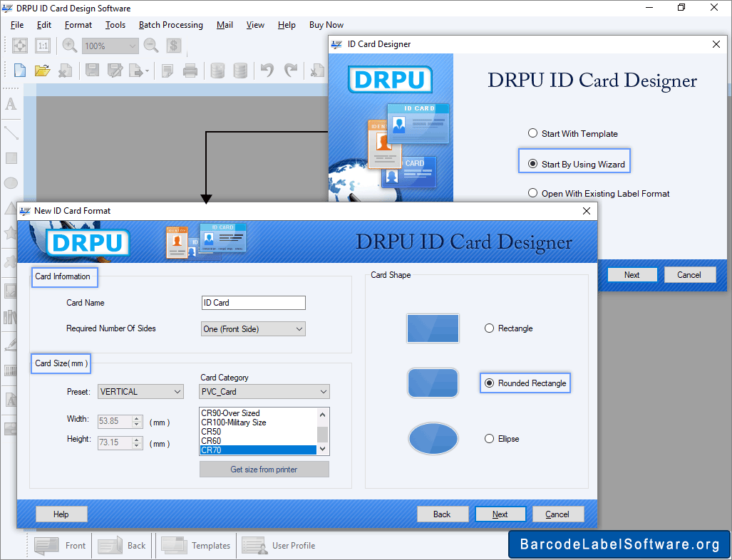Click the second database icon
This screenshot has width=732, height=560.
pos(240,71)
